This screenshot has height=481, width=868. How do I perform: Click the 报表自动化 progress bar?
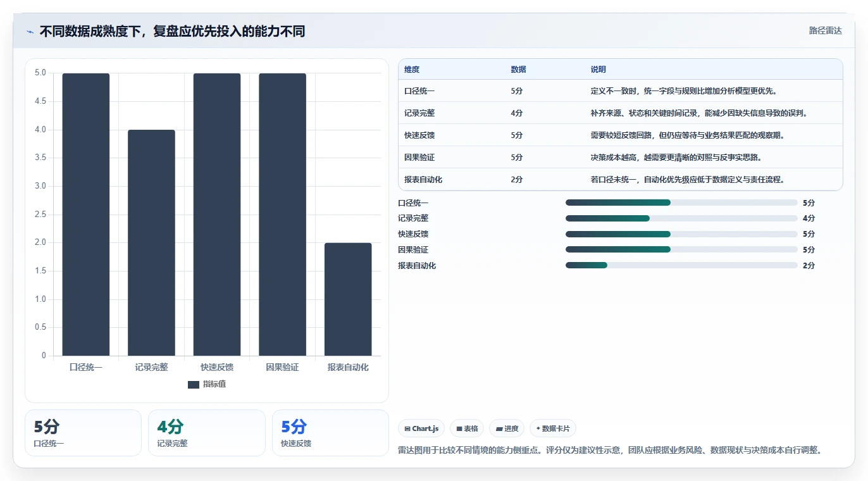[681, 265]
